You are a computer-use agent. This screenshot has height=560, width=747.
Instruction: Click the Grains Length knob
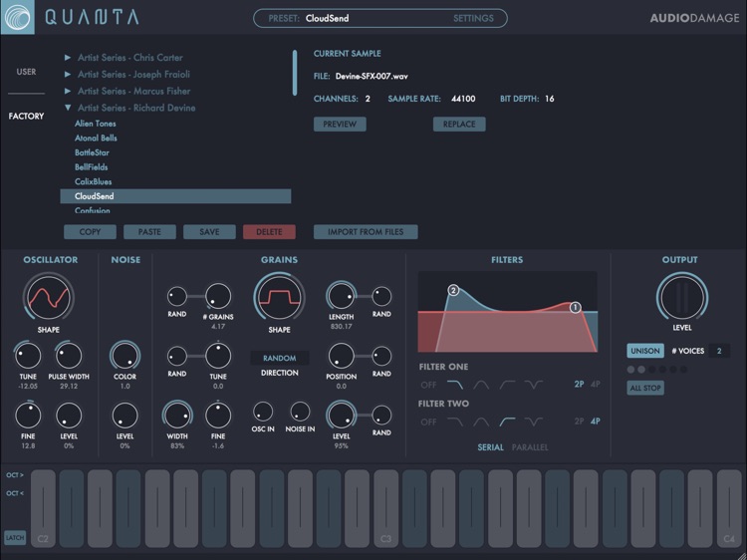[x=341, y=296]
